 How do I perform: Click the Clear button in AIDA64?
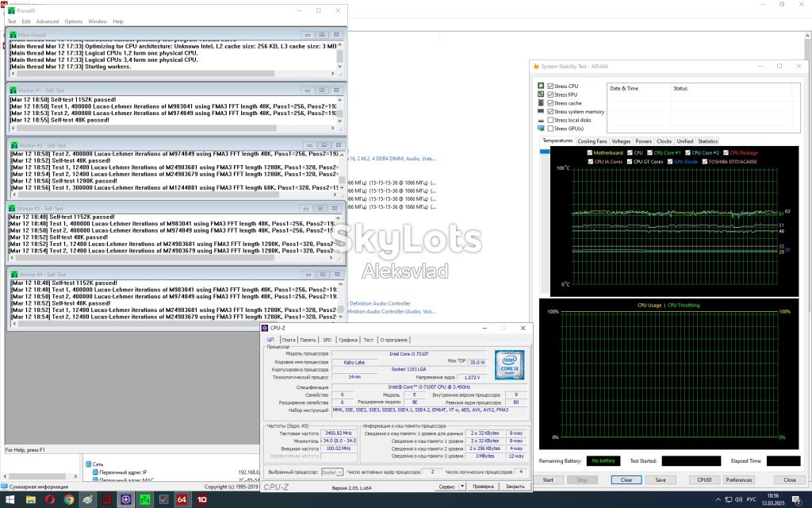pyautogui.click(x=626, y=480)
